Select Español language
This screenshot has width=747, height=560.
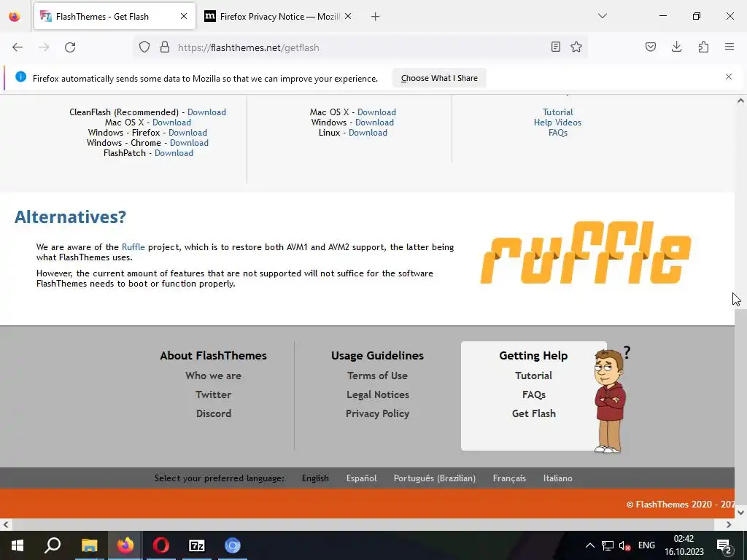click(361, 478)
